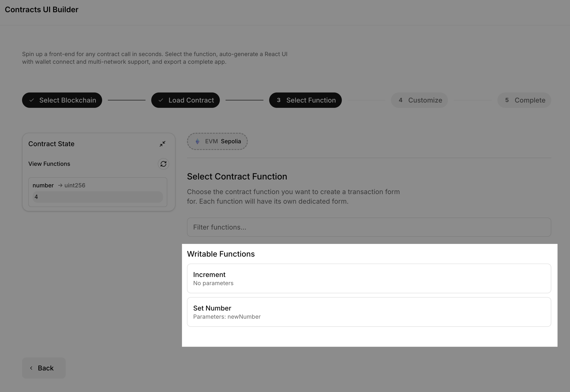The height and width of the screenshot is (392, 570).
Task: Select the Set Number writable function
Action: pos(369,312)
